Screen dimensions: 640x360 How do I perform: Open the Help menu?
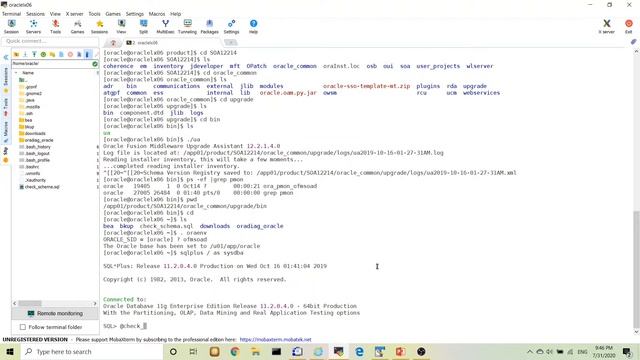click(x=176, y=14)
